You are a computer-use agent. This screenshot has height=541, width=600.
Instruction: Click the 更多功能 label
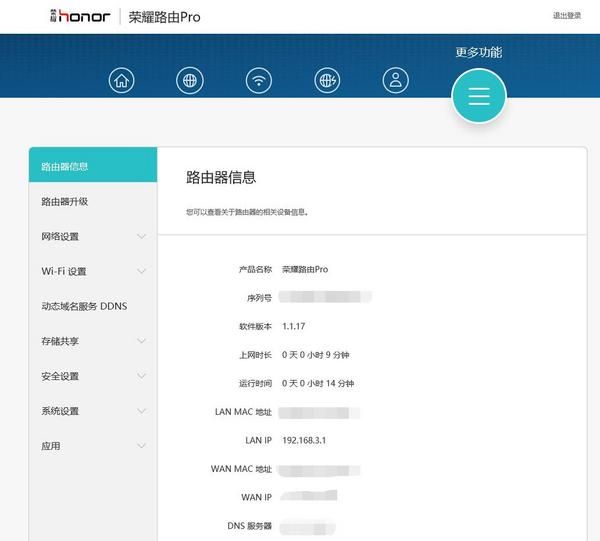pyautogui.click(x=479, y=52)
